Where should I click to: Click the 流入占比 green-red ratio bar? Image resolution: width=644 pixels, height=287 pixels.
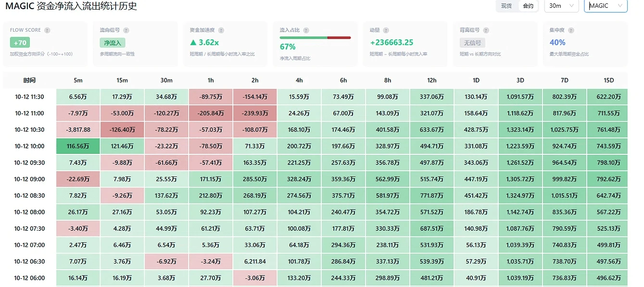pyautogui.click(x=315, y=37)
